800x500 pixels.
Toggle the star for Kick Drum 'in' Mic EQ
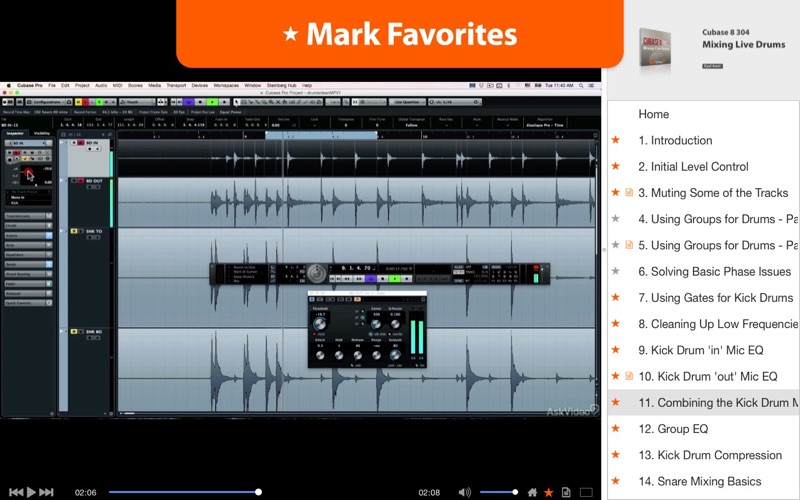tap(616, 349)
